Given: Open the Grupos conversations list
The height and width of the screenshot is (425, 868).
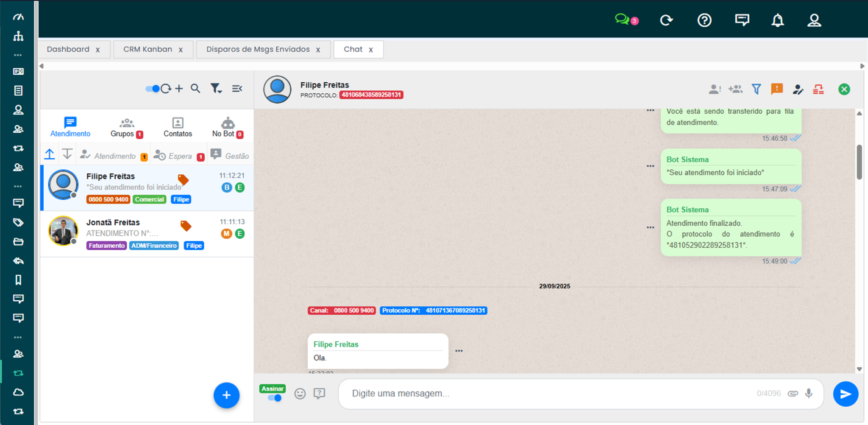Looking at the screenshot, I should point(125,126).
